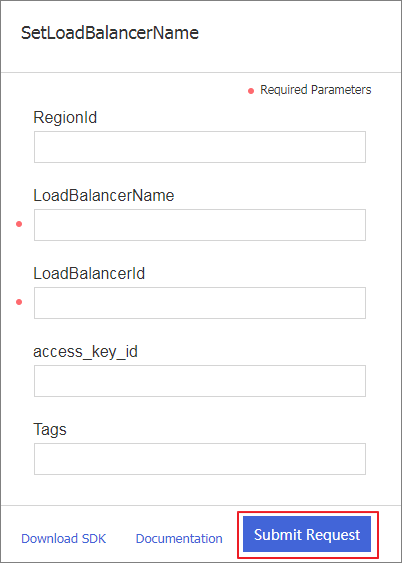The image size is (402, 563).
Task: Select the LoadBalancerName text field
Action: (200, 225)
